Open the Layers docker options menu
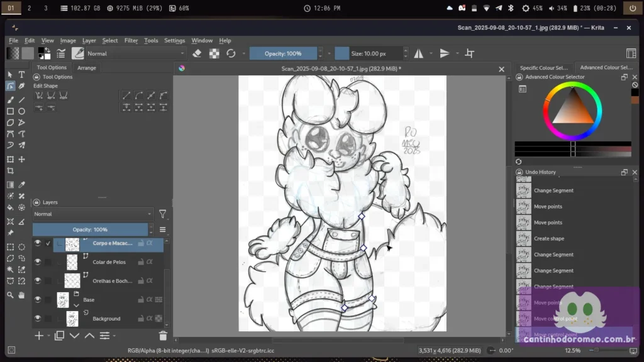 (x=163, y=230)
